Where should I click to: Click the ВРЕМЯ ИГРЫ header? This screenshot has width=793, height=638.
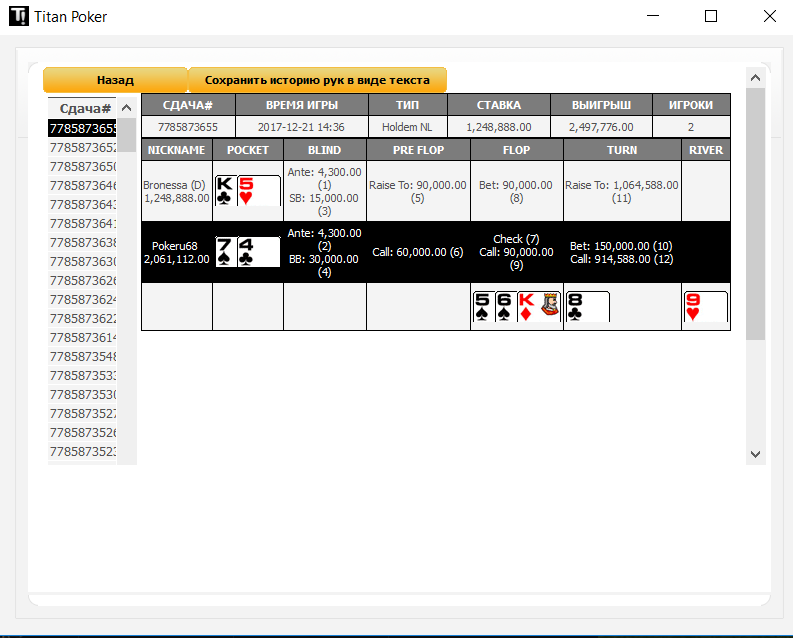coord(302,105)
